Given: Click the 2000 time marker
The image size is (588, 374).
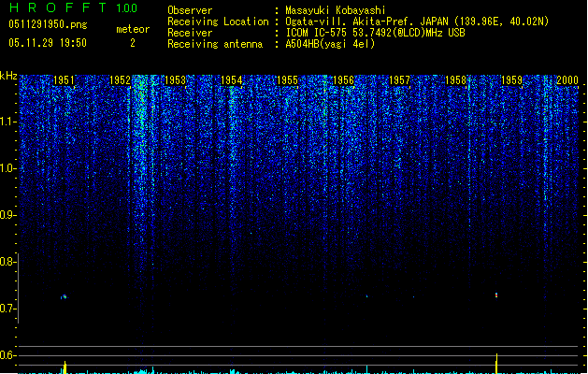Looking at the screenshot, I should click(567, 80).
